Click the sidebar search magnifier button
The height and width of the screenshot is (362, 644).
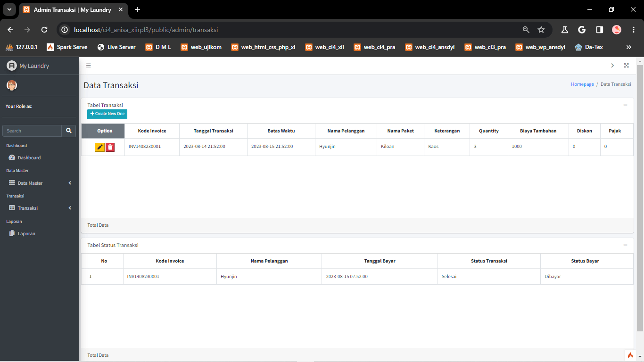coord(69,131)
